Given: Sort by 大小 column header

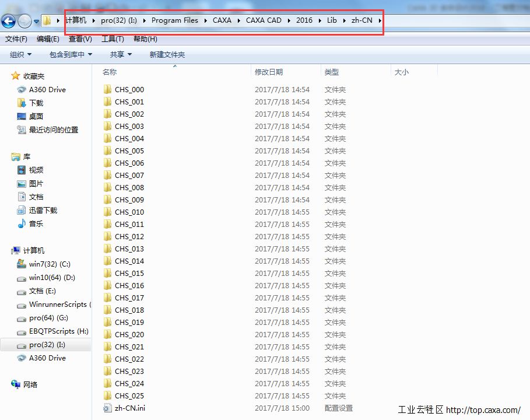Looking at the screenshot, I should tap(402, 72).
